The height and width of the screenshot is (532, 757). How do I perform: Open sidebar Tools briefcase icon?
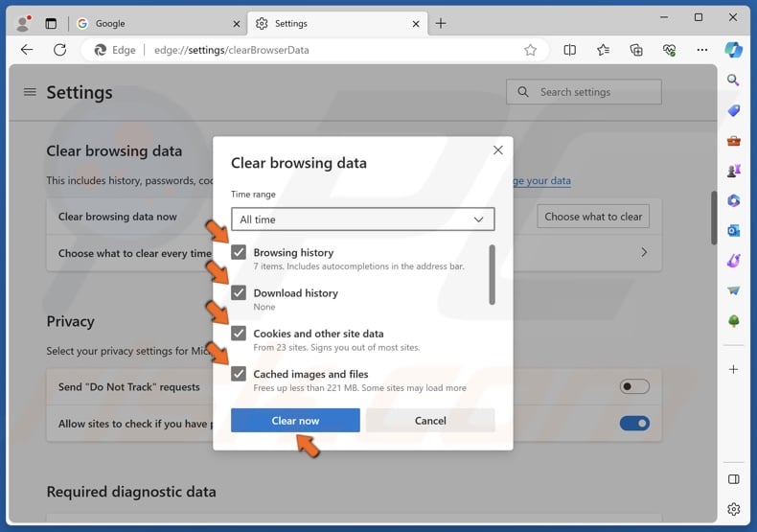click(733, 141)
